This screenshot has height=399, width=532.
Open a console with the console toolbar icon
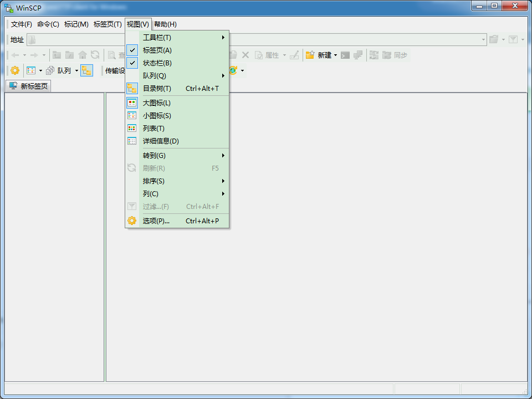coord(345,55)
